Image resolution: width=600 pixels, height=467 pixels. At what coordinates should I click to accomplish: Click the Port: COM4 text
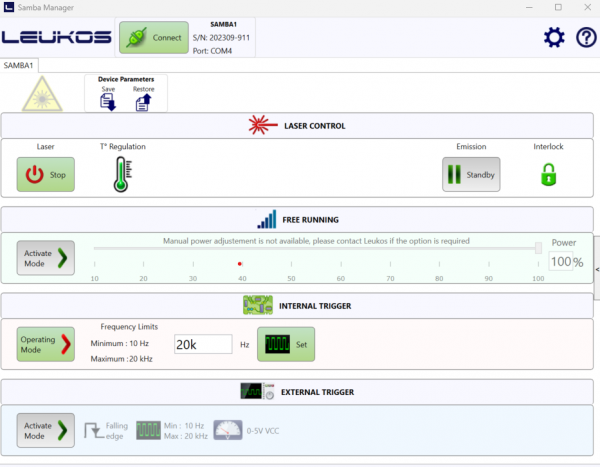coord(212,51)
